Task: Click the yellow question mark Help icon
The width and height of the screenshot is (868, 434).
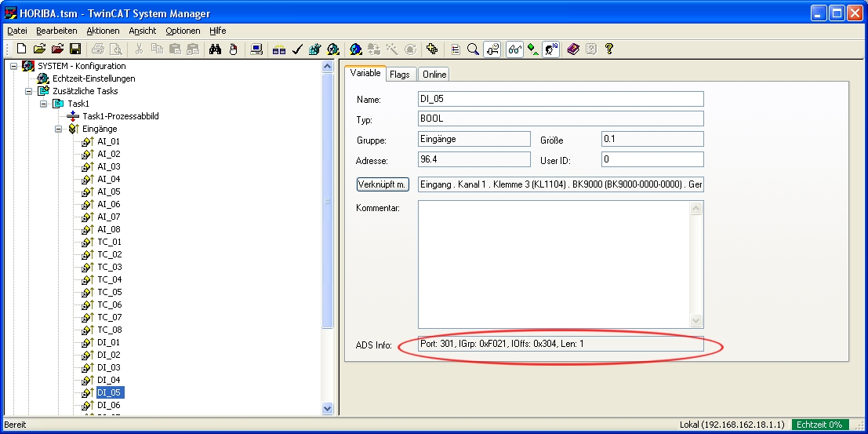Action: coord(608,49)
